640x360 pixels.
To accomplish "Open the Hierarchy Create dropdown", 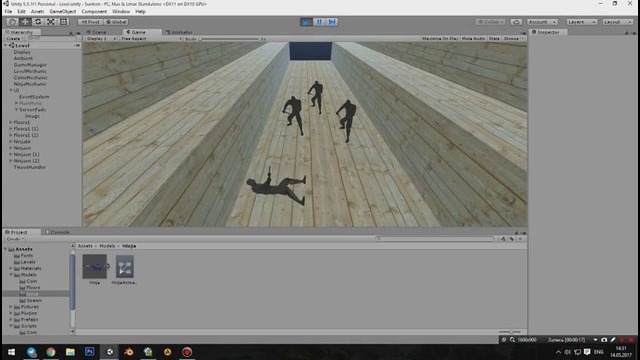I will 14,38.
